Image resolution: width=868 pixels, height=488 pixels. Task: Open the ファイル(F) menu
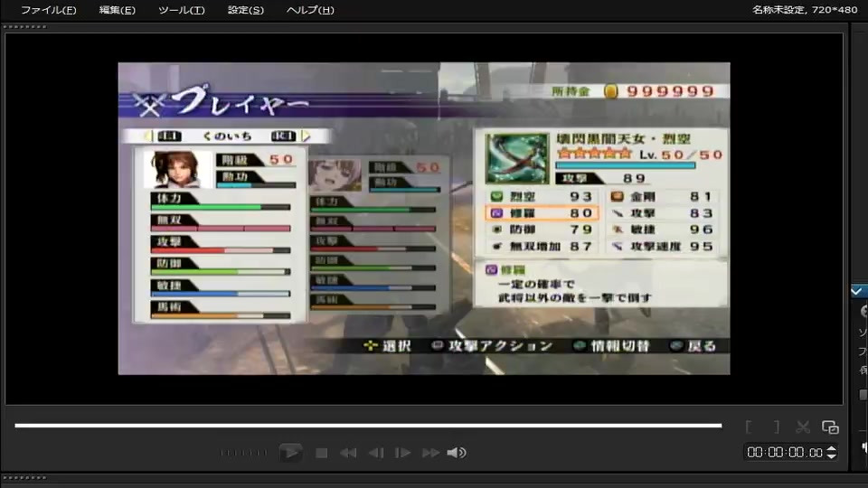[x=48, y=10]
